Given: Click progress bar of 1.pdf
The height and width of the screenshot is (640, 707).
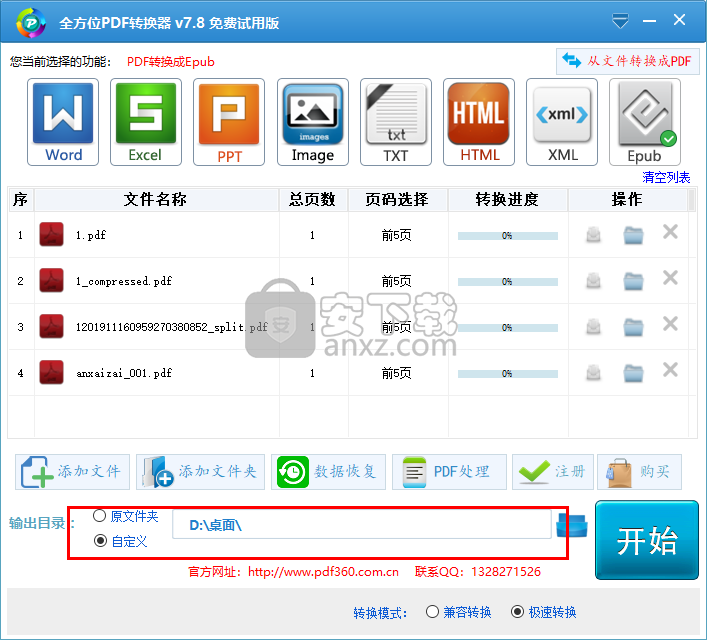Looking at the screenshot, I should tap(508, 235).
